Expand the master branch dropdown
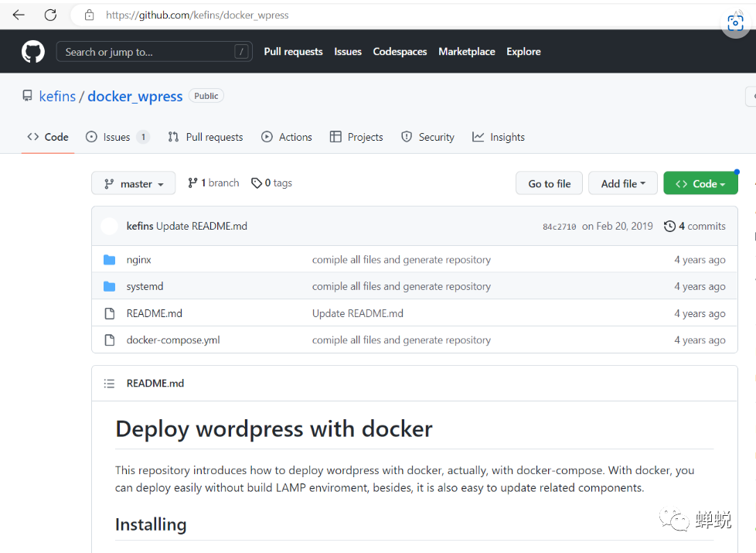This screenshot has height=553, width=756. [x=134, y=184]
